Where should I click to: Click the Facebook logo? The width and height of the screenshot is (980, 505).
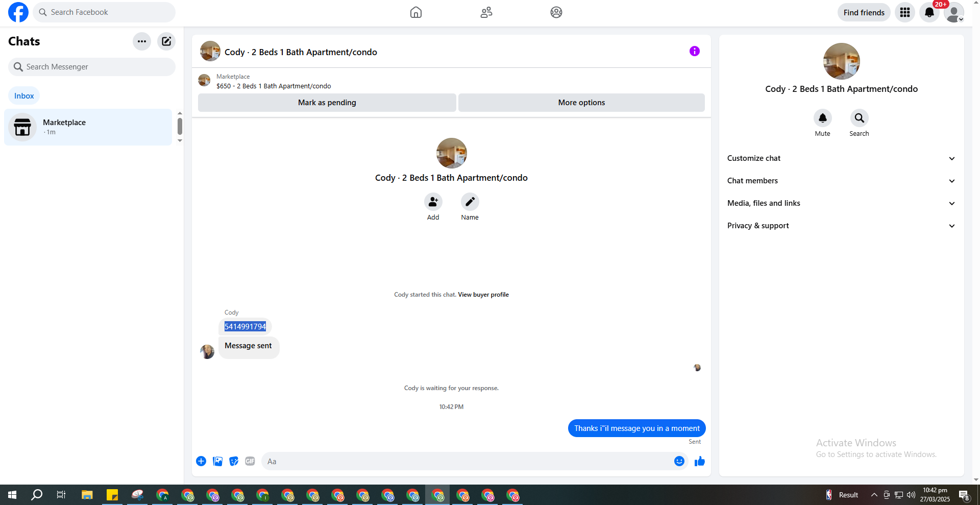click(x=18, y=12)
